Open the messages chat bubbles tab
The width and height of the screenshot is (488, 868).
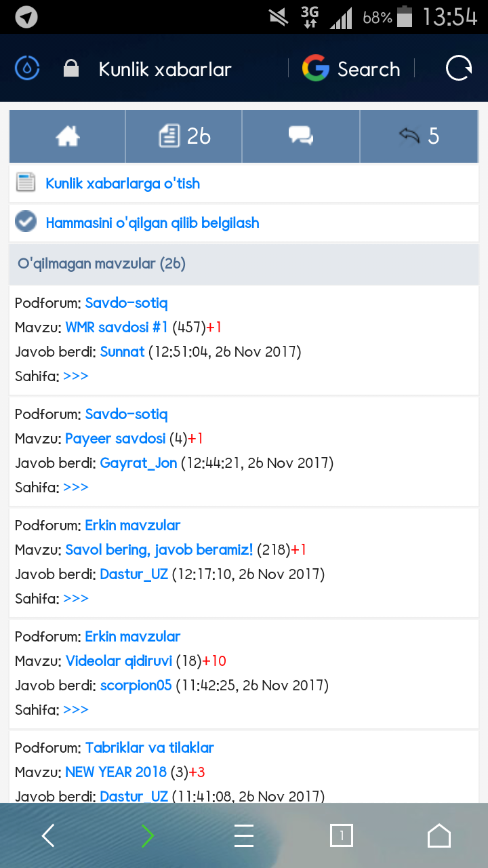[x=300, y=137]
